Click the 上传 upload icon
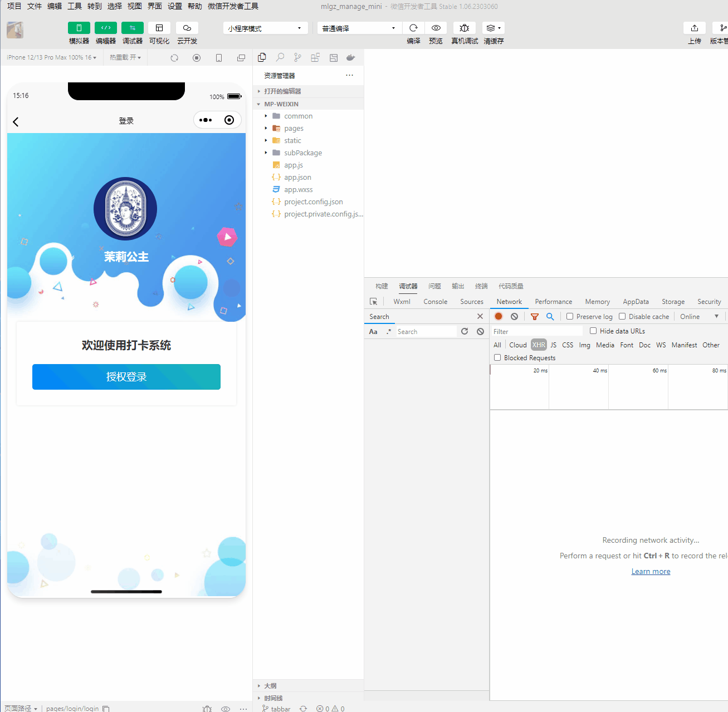The height and width of the screenshot is (712, 728). 694,27
